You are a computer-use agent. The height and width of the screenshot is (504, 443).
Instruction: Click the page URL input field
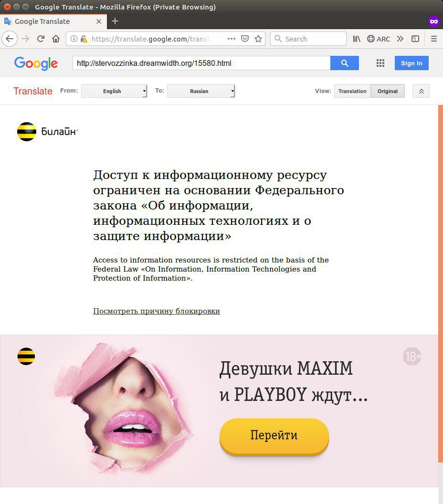pos(201,63)
